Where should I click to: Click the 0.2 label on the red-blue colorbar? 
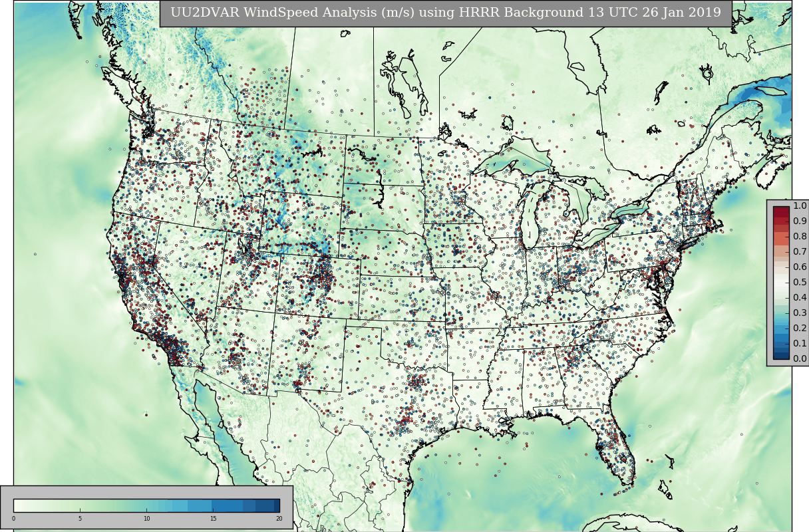pyautogui.click(x=800, y=329)
